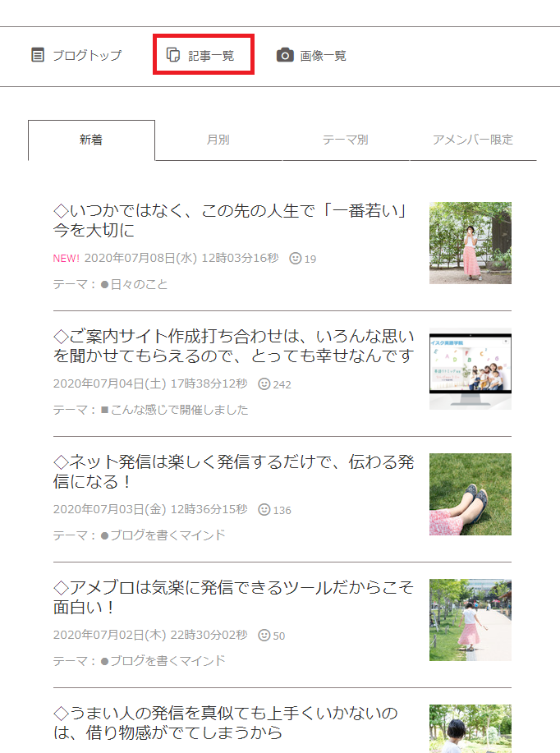Click the like count 19
Viewport: 560px width, 753px height.
(310, 259)
